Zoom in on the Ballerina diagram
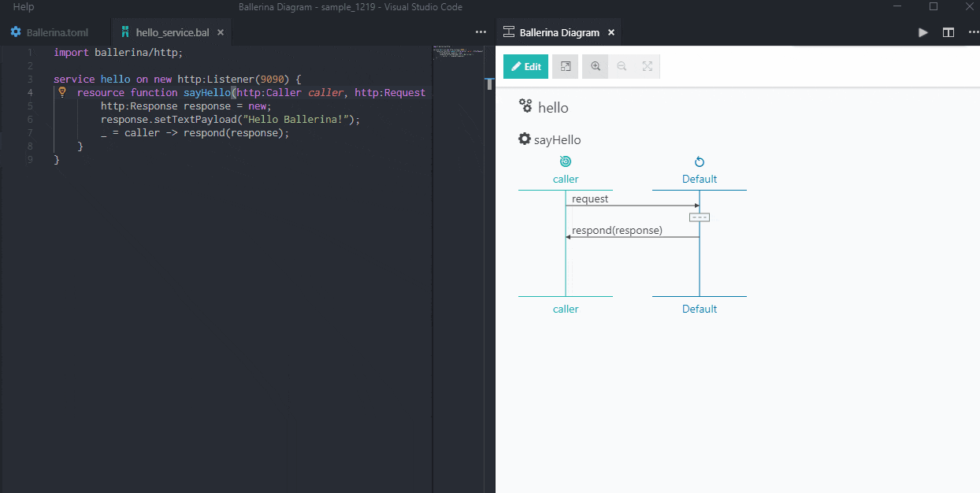 click(596, 67)
